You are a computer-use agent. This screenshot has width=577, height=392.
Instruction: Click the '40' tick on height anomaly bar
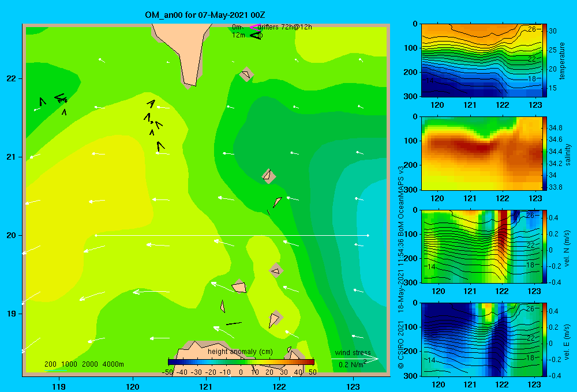[x=298, y=372]
